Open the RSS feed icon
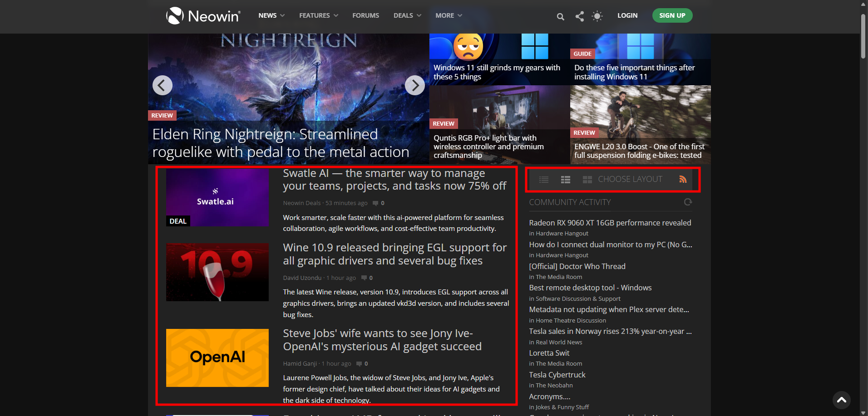Image resolution: width=868 pixels, height=416 pixels. coord(683,179)
